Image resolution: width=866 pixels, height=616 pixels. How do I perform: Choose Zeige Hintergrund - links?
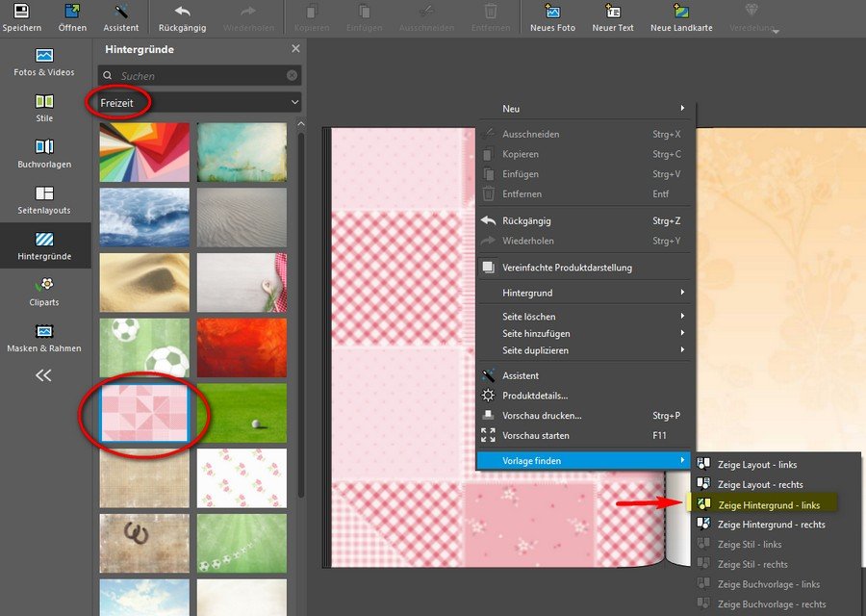[768, 505]
